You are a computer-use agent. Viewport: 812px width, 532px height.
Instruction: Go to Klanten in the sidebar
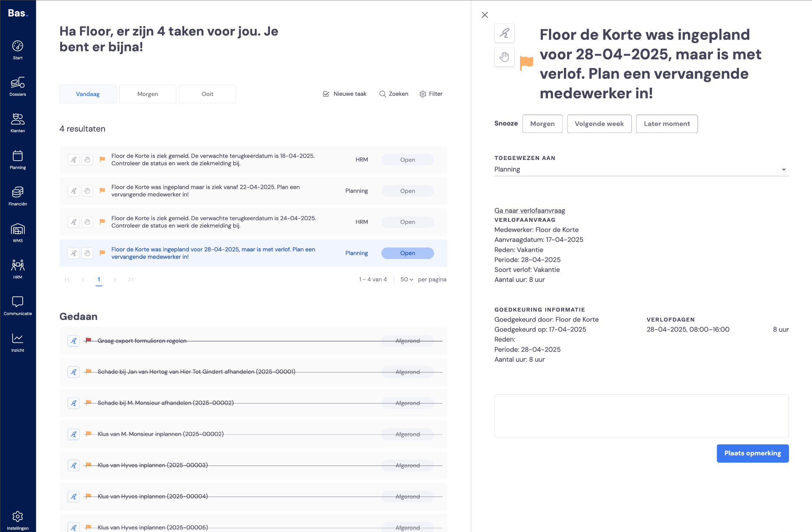[x=18, y=123]
